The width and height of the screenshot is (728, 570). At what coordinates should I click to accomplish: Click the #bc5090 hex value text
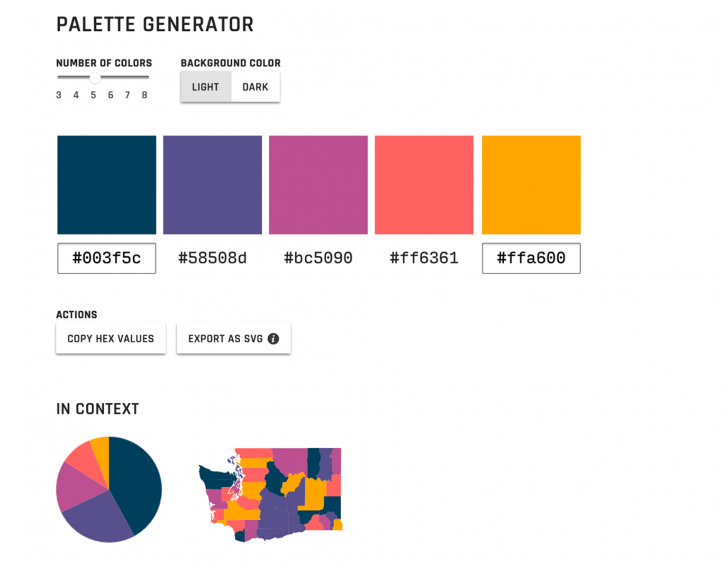[x=318, y=258]
